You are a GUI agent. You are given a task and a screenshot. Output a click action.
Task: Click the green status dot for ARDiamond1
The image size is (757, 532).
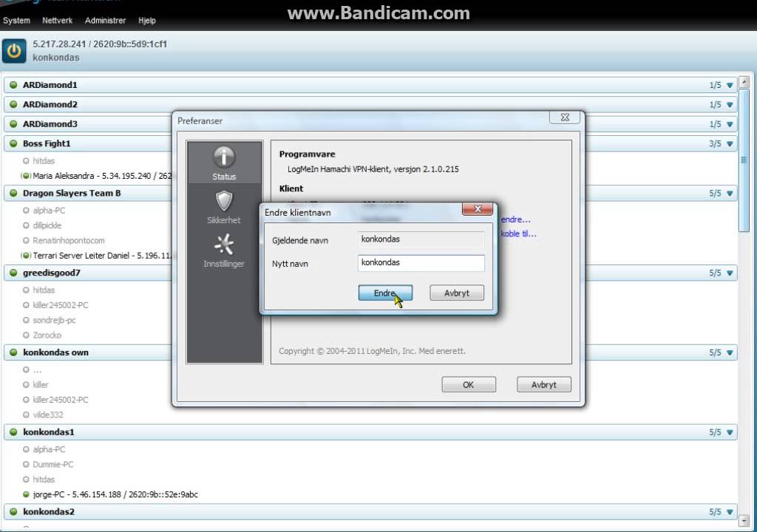13,84
